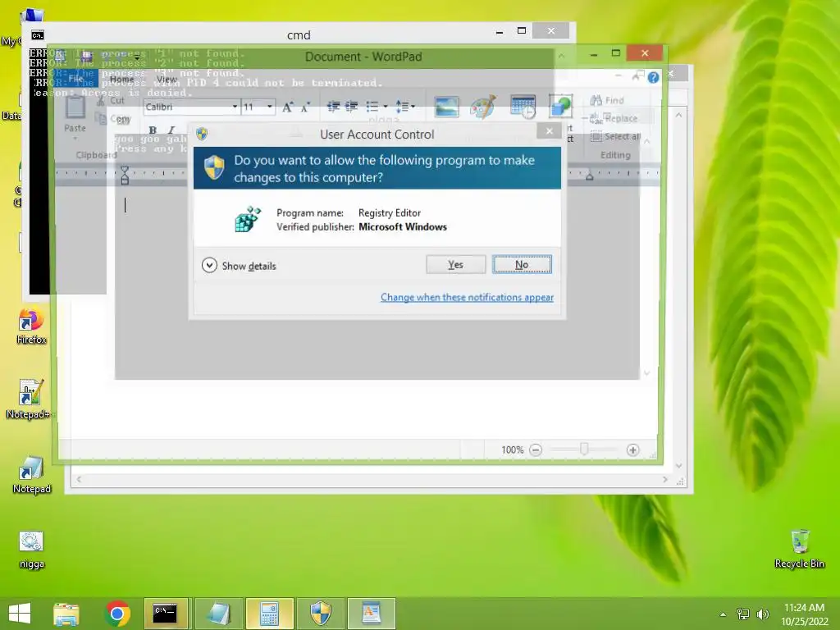
Task: Click the scroll down arrow in rear WordPad window
Action: (678, 466)
